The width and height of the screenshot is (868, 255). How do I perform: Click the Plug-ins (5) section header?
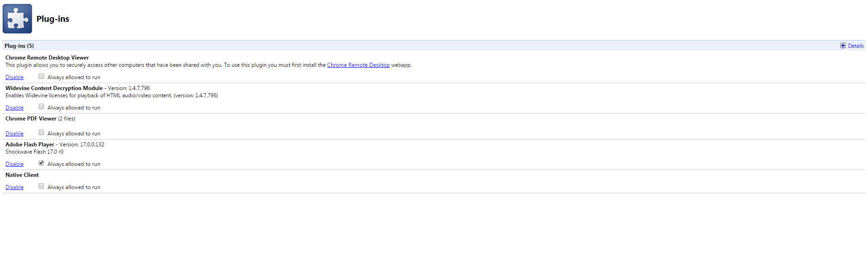coord(19,46)
